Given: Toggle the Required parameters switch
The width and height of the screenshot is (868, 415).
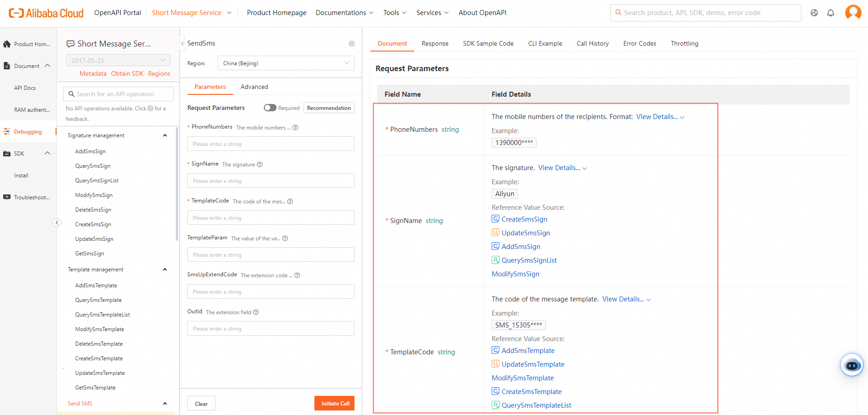Looking at the screenshot, I should click(x=270, y=108).
